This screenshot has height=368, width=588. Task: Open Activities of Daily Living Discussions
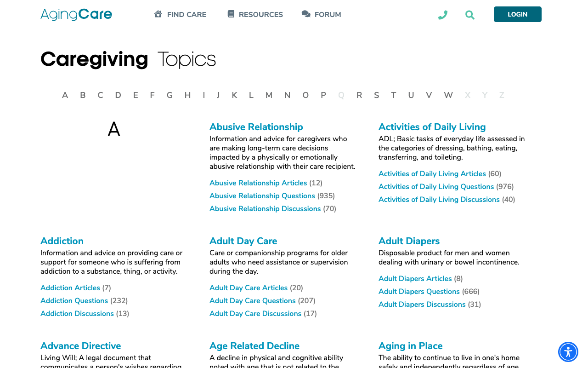click(x=439, y=200)
